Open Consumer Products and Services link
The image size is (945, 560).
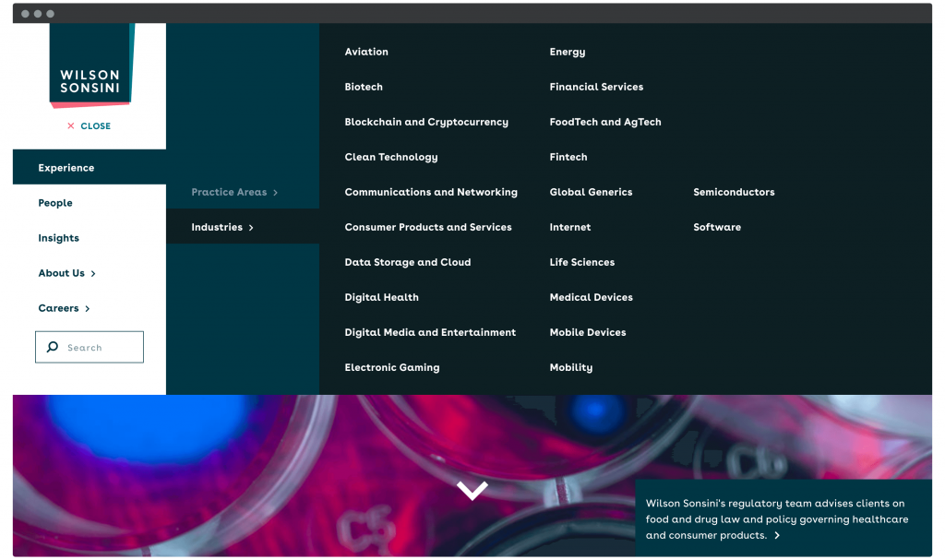(x=428, y=227)
